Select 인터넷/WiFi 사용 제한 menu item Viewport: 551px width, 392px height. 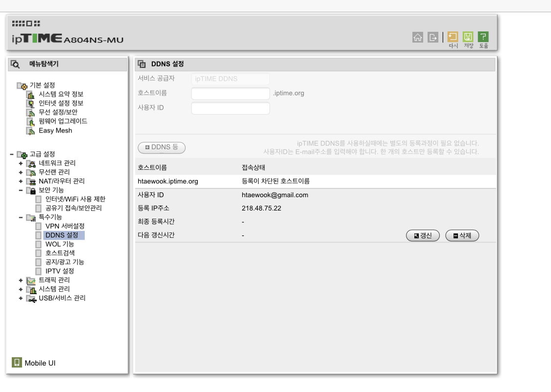coord(75,199)
